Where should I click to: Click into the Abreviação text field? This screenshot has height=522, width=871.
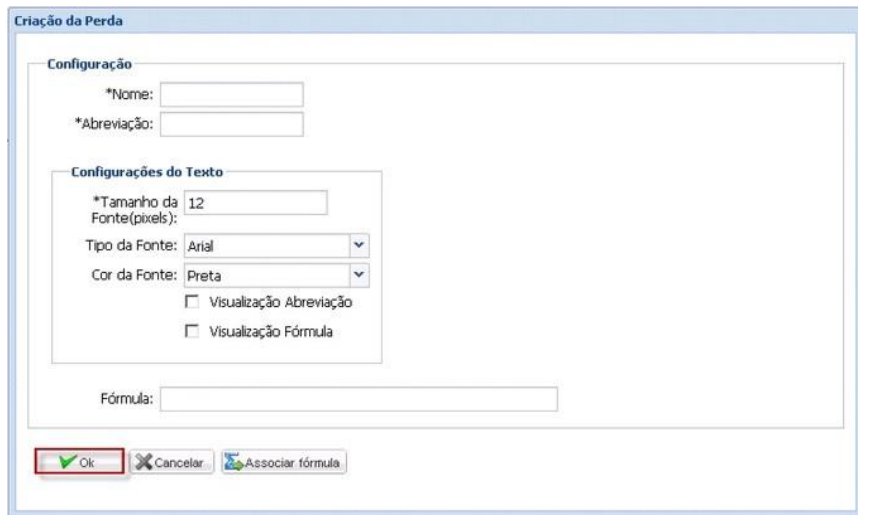(231, 123)
